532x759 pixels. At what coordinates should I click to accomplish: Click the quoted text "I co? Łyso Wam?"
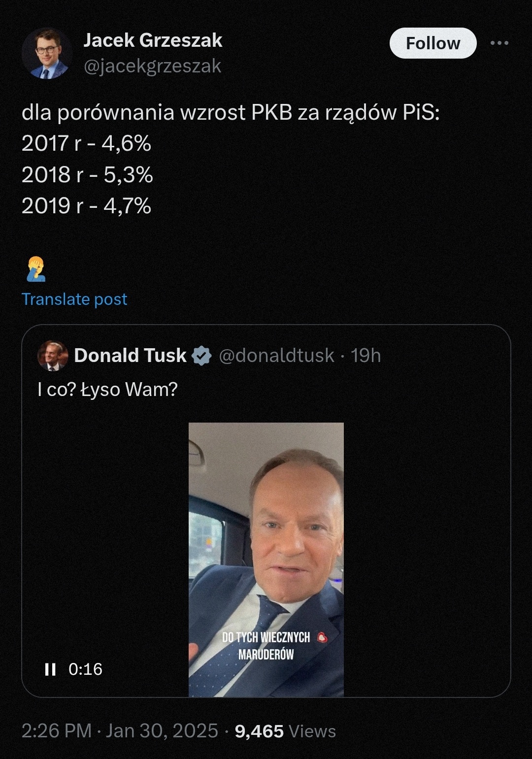(107, 390)
